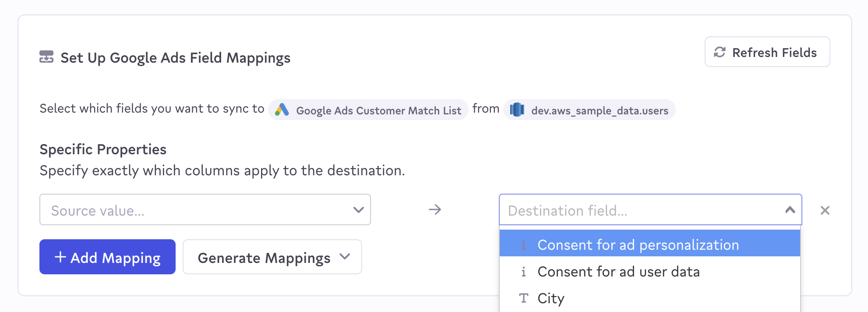Image resolution: width=868 pixels, height=312 pixels.
Task: Click the Google Ads logo icon
Action: 282,110
